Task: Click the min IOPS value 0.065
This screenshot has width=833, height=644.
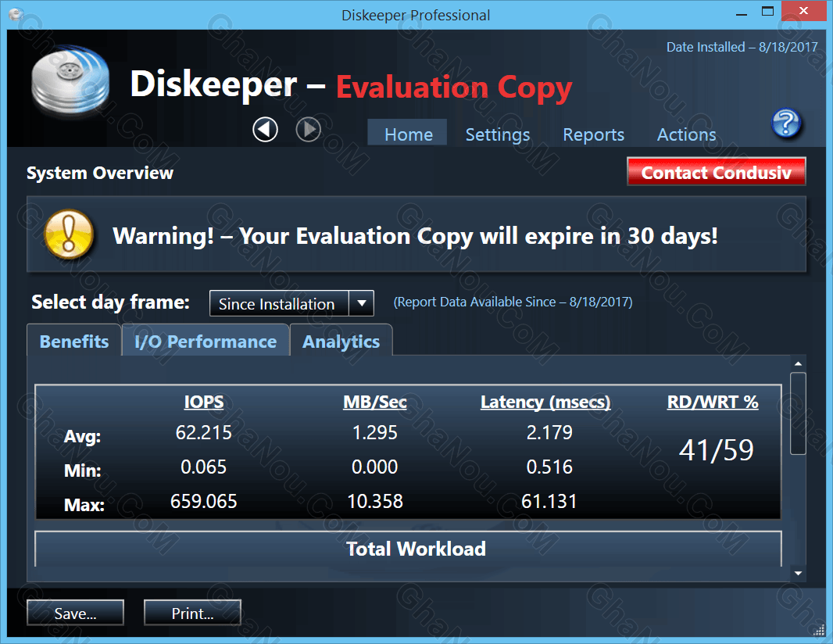Action: click(x=203, y=467)
